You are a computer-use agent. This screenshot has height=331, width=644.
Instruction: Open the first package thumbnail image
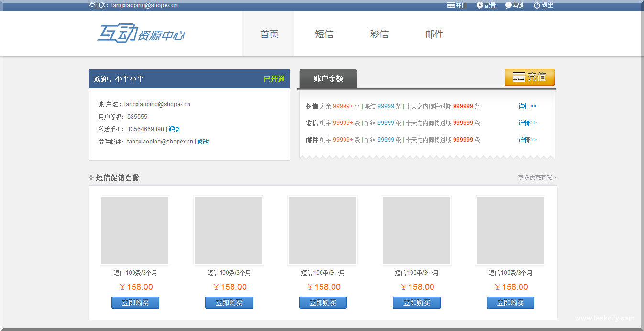[135, 231]
